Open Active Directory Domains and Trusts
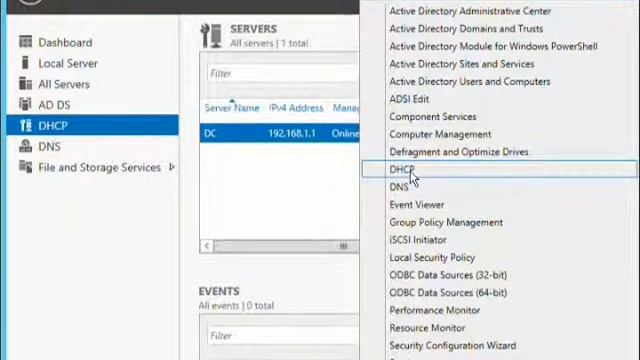640x360 pixels. (x=466, y=29)
